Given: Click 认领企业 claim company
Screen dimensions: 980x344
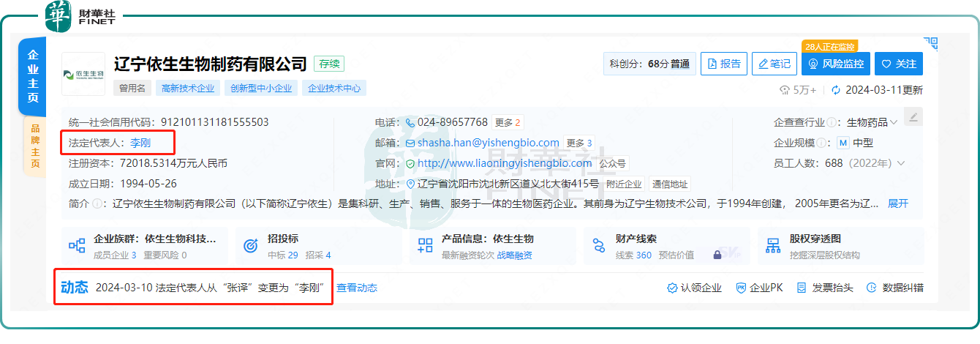Looking at the screenshot, I should coord(694,288).
